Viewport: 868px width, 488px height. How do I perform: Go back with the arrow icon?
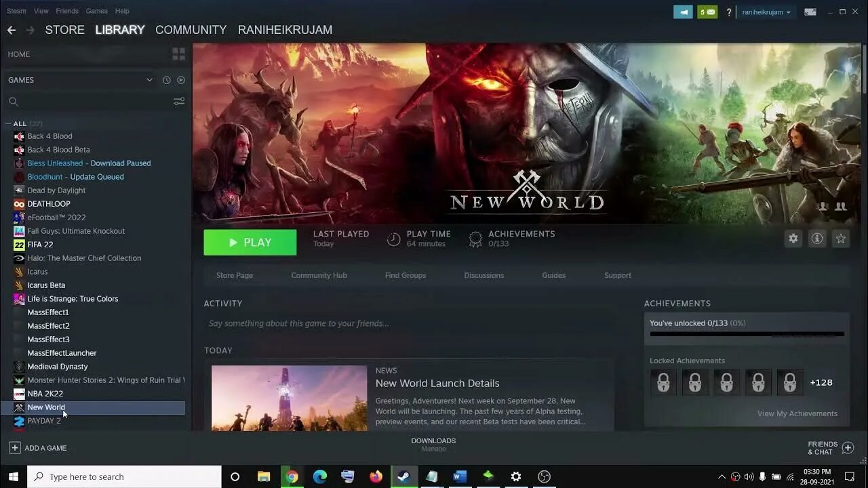point(11,30)
